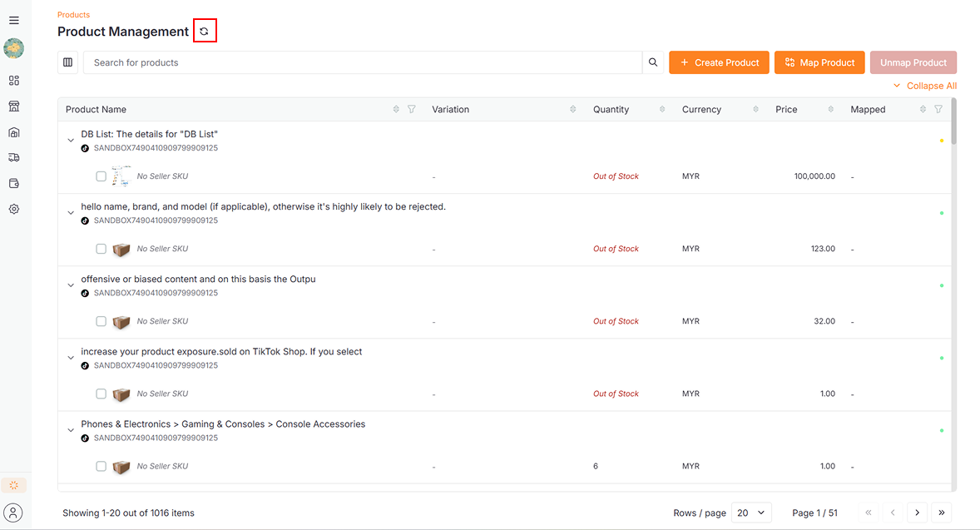The width and height of the screenshot is (980, 530).
Task: Open the user profile icon at bottom
Action: 14,512
